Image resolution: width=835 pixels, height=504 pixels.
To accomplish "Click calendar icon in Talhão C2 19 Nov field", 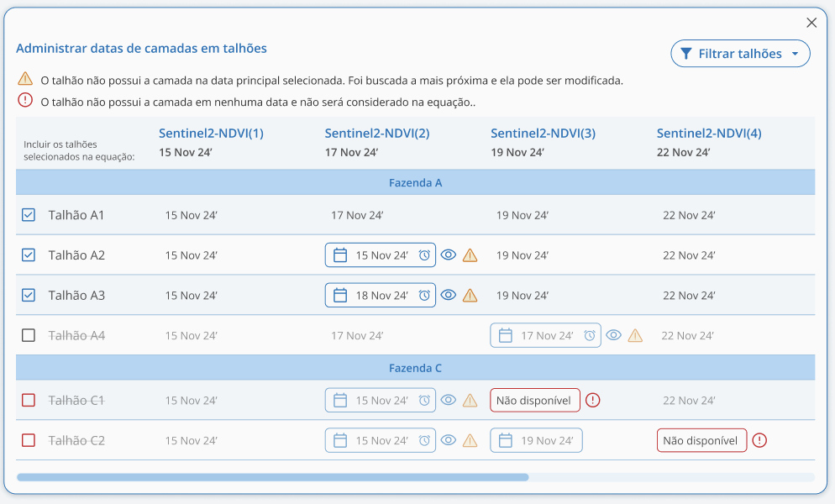I will pyautogui.click(x=506, y=440).
